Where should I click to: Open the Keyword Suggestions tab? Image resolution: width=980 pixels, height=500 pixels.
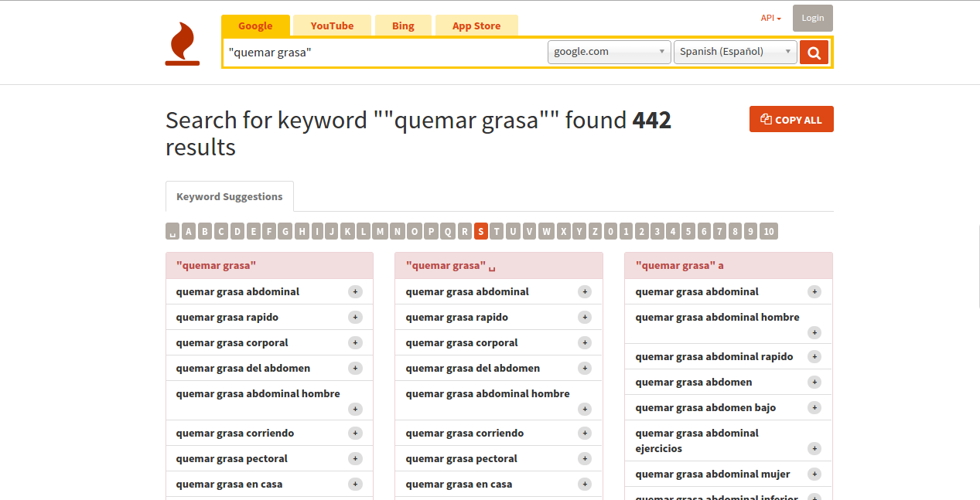tap(229, 196)
